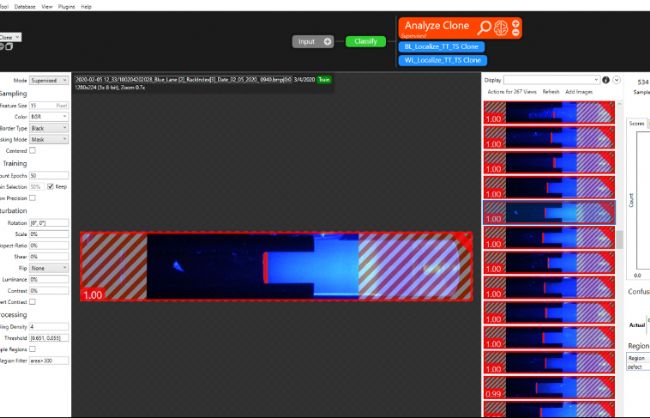Click the magnifier icon on Analyze Clone
This screenshot has height=418, width=650.
click(484, 27)
